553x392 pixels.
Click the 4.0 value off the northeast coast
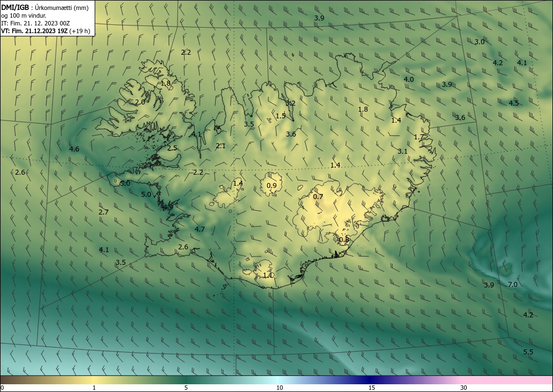409,79
